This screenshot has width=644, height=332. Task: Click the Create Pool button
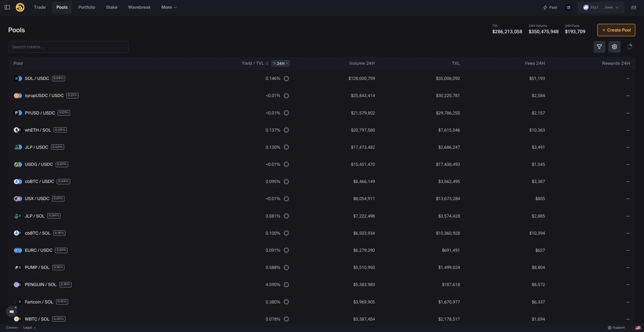[x=616, y=30]
